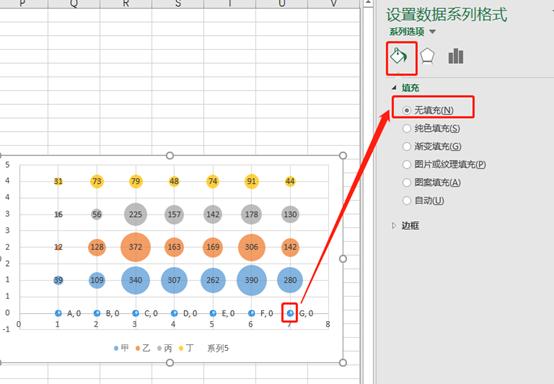554x384 pixels.
Task: Click the blue bubble labeled 390
Action: (251, 280)
